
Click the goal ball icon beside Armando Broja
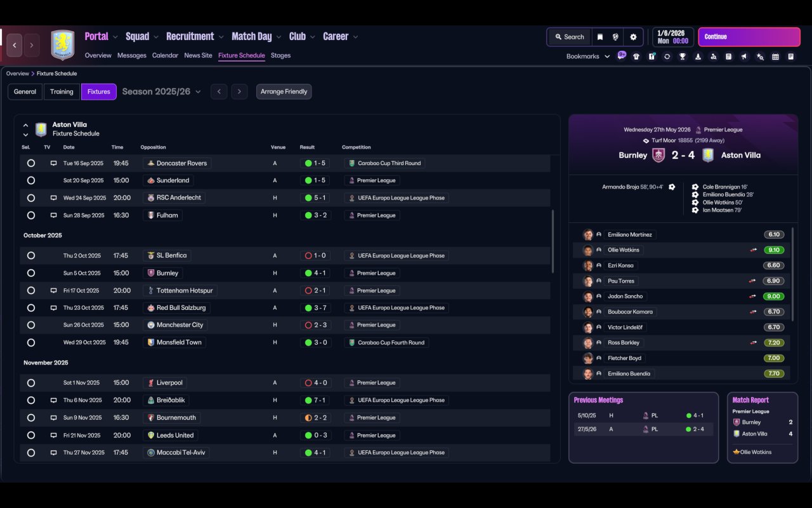point(672,187)
